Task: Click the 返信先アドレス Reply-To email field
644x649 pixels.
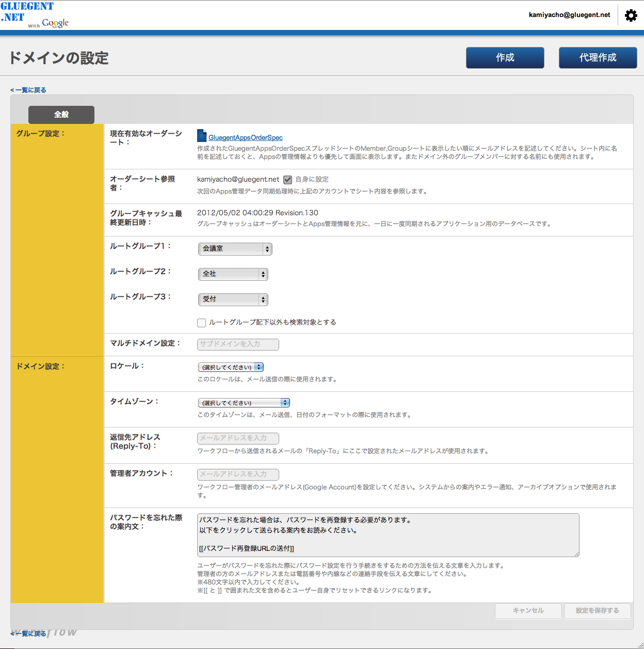Action: point(238,438)
